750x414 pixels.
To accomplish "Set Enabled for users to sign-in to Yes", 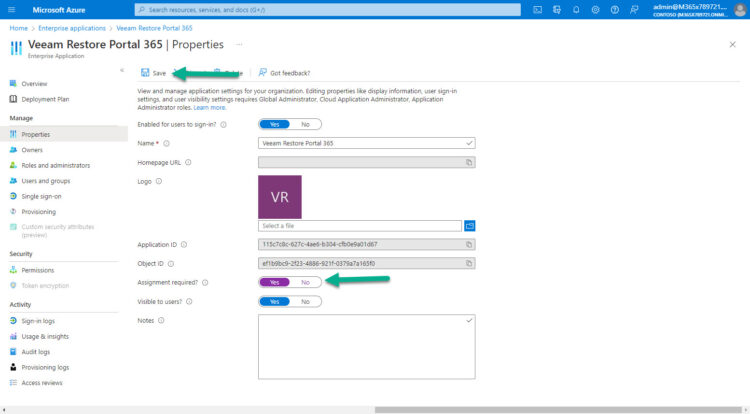I will click(x=275, y=124).
